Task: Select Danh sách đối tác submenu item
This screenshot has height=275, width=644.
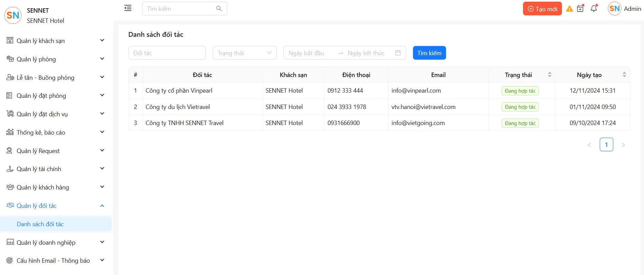Action: tap(40, 224)
